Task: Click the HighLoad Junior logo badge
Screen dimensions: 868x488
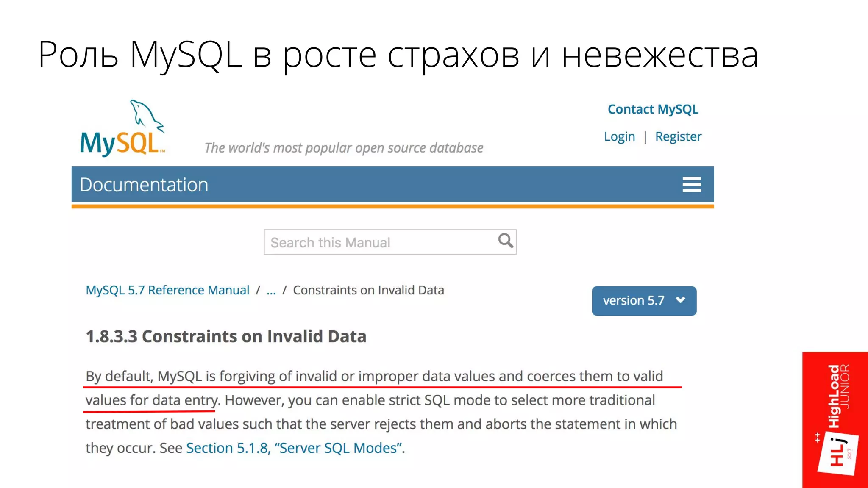Action: pos(835,420)
